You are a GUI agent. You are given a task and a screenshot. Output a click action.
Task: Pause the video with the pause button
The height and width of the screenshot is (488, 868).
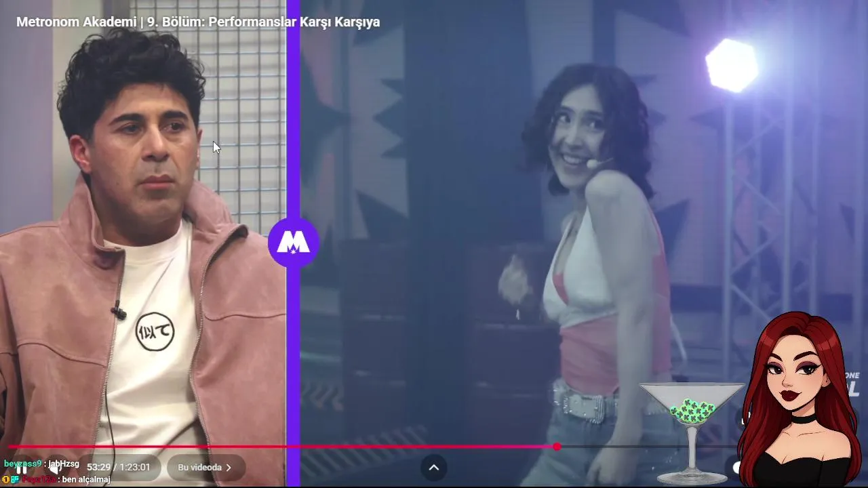click(22, 468)
